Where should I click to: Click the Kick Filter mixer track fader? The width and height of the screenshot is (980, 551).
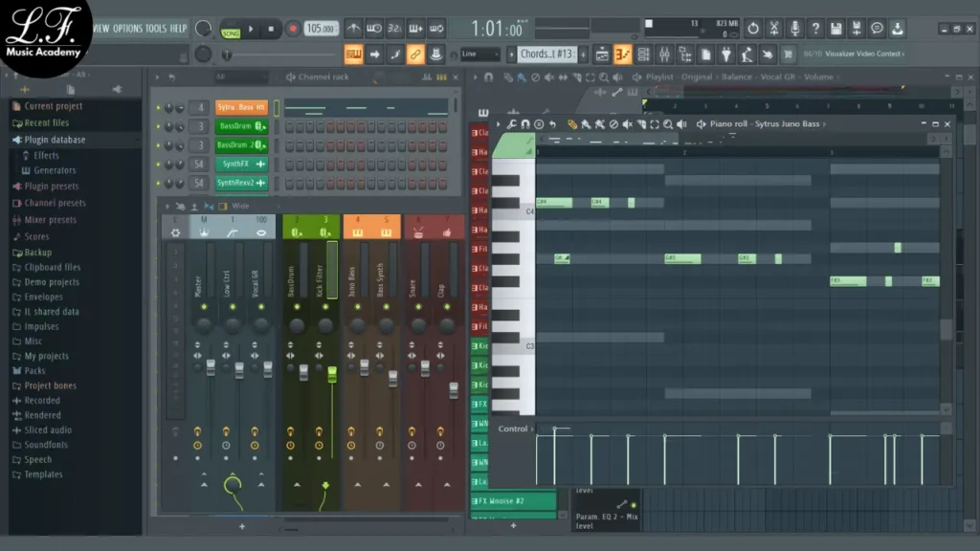[x=332, y=373]
